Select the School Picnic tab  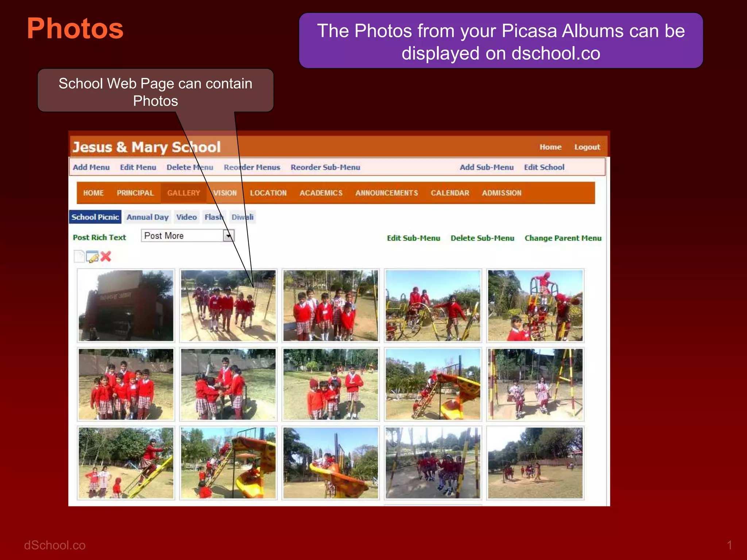(x=95, y=217)
